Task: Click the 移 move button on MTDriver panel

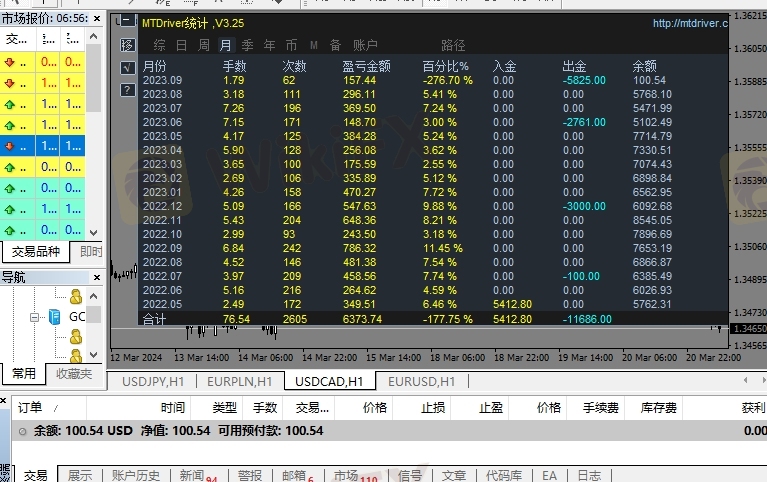Action: pos(127,45)
